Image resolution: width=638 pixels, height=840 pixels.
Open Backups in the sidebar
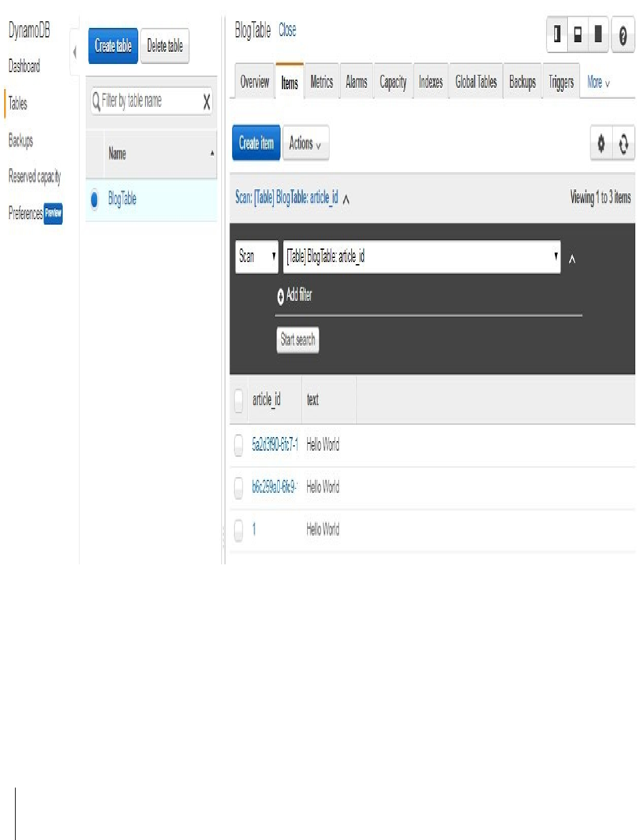(x=20, y=141)
